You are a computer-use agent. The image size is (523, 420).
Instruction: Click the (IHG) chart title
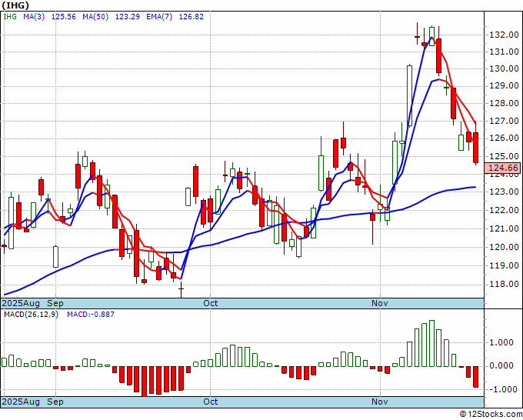(15, 5)
